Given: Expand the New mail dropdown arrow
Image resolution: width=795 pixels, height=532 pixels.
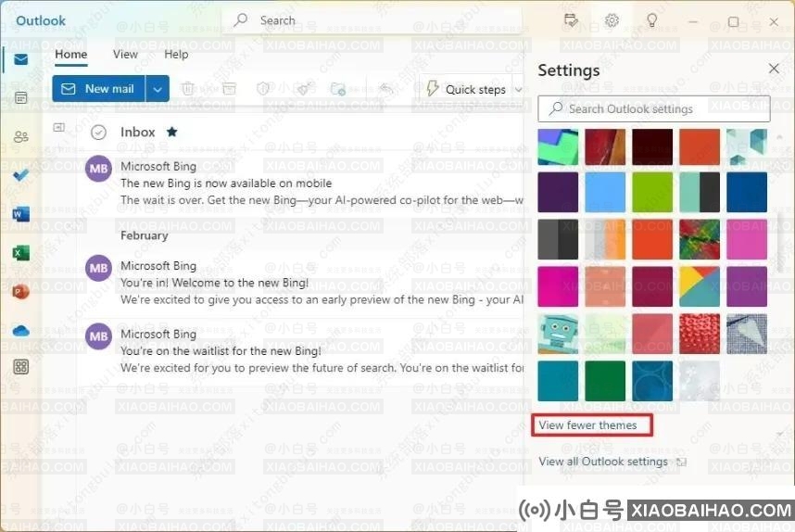Looking at the screenshot, I should tap(158, 89).
